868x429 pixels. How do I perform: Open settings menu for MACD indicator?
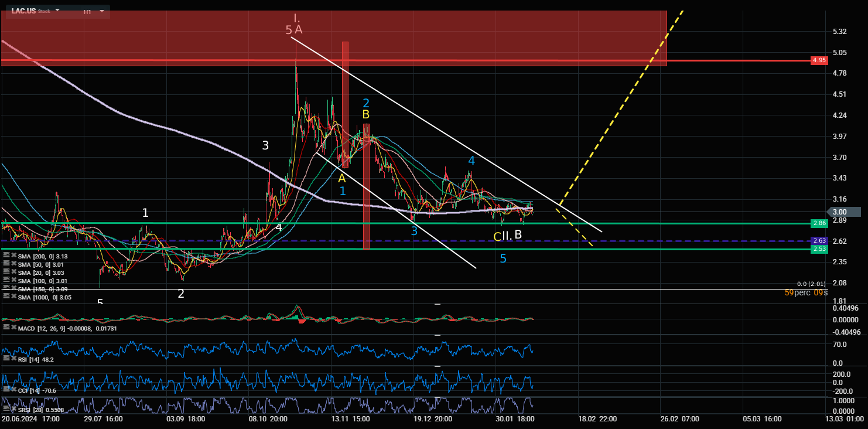coord(6,328)
